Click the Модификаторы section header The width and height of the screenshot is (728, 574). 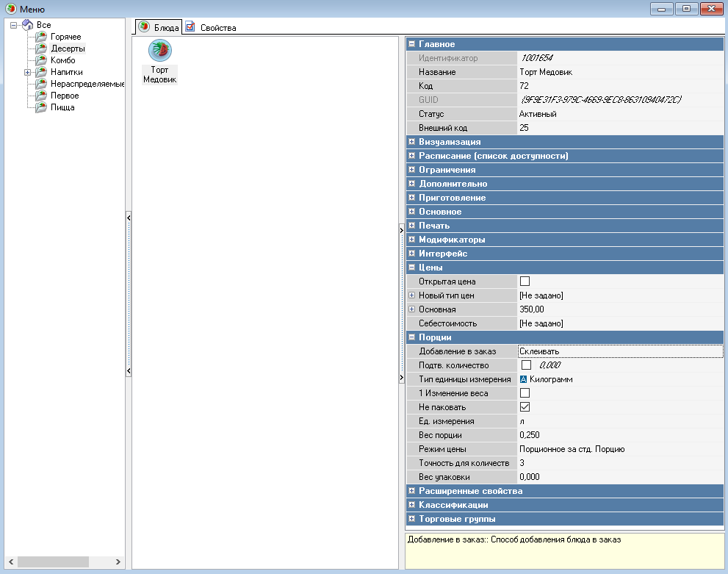451,240
